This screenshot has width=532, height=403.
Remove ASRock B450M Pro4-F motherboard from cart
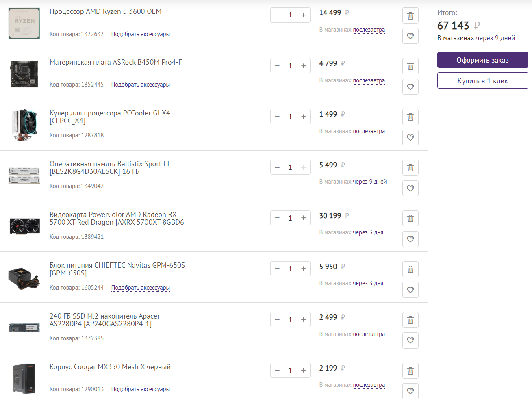(x=410, y=66)
